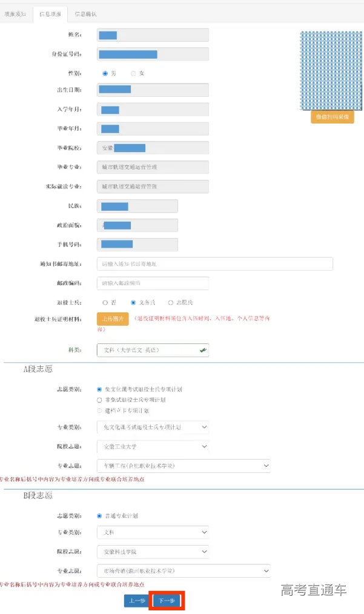Viewport: 364px width, 614px height.
Task: Open dropdown showing 安徽工业大学
Action: point(153,447)
